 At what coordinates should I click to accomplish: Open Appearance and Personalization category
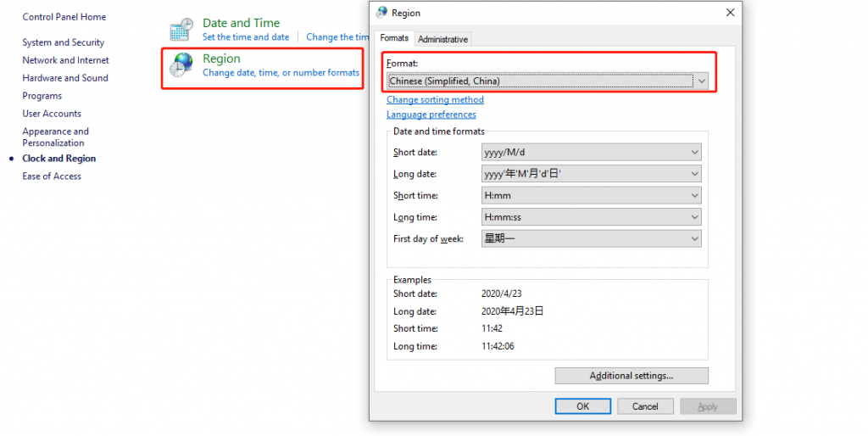pyautogui.click(x=55, y=137)
